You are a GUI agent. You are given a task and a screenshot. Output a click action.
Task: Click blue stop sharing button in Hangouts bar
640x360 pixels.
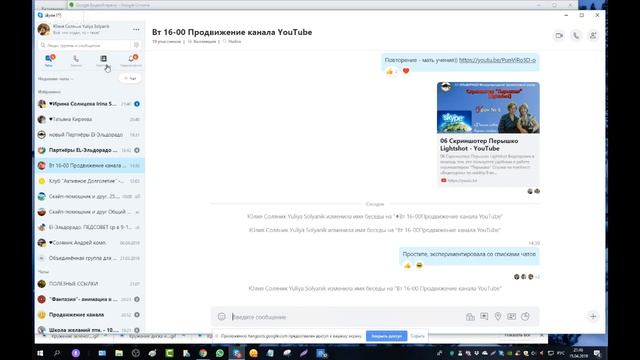[386, 336]
